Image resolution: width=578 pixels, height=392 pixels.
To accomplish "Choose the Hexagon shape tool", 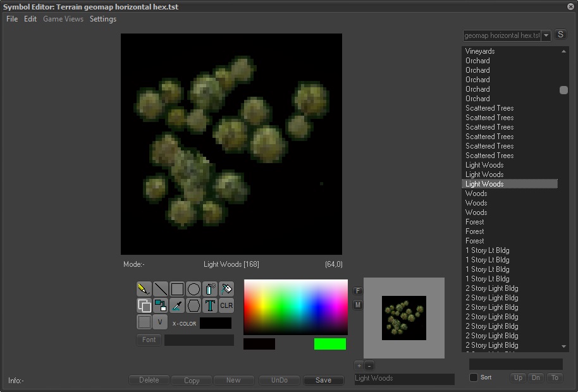I will [x=194, y=306].
